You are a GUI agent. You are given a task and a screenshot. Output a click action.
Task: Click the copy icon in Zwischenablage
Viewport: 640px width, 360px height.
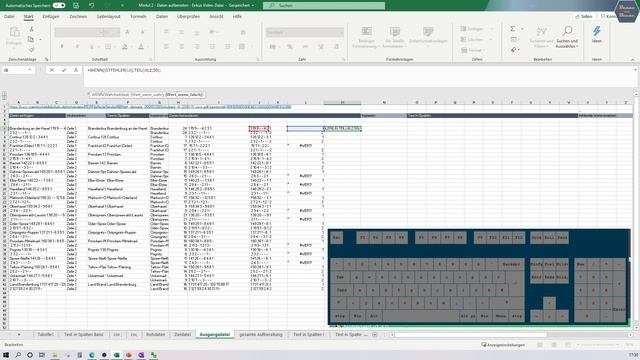click(31, 39)
